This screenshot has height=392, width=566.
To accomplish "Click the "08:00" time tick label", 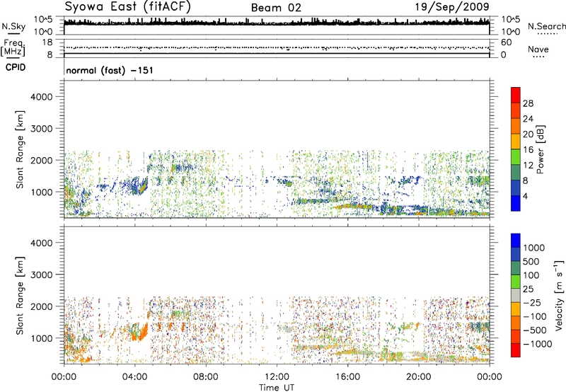I will 206,377.
